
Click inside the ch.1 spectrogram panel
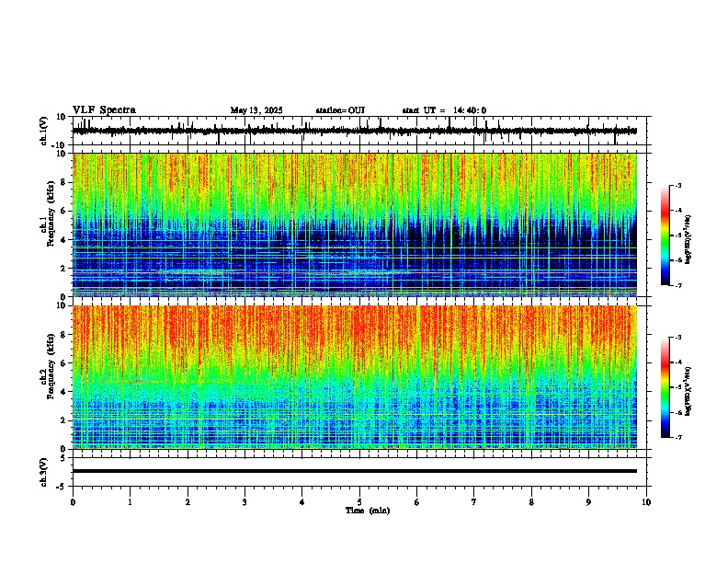point(355,224)
